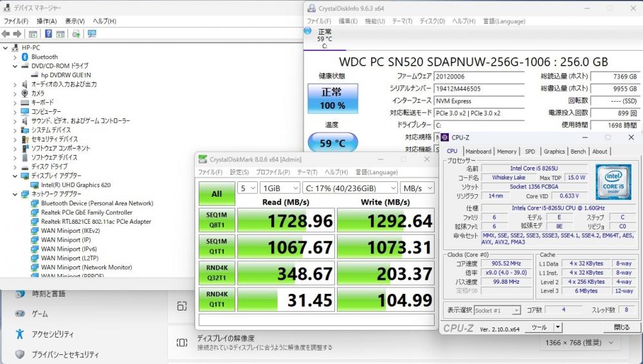643x364 pixels.
Task: Click the display resolution icon in Settings
Action: (182, 343)
